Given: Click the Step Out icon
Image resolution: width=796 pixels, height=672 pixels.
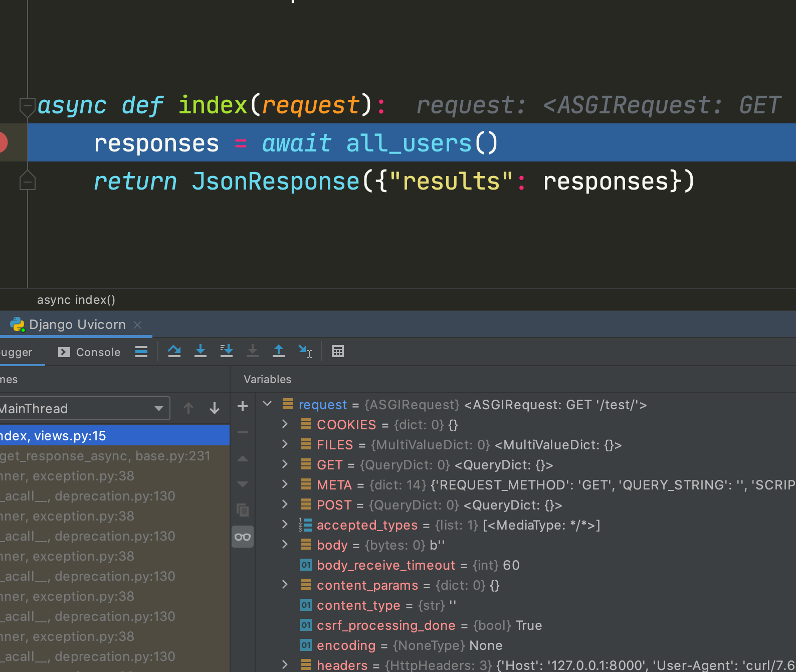Looking at the screenshot, I should click(279, 352).
